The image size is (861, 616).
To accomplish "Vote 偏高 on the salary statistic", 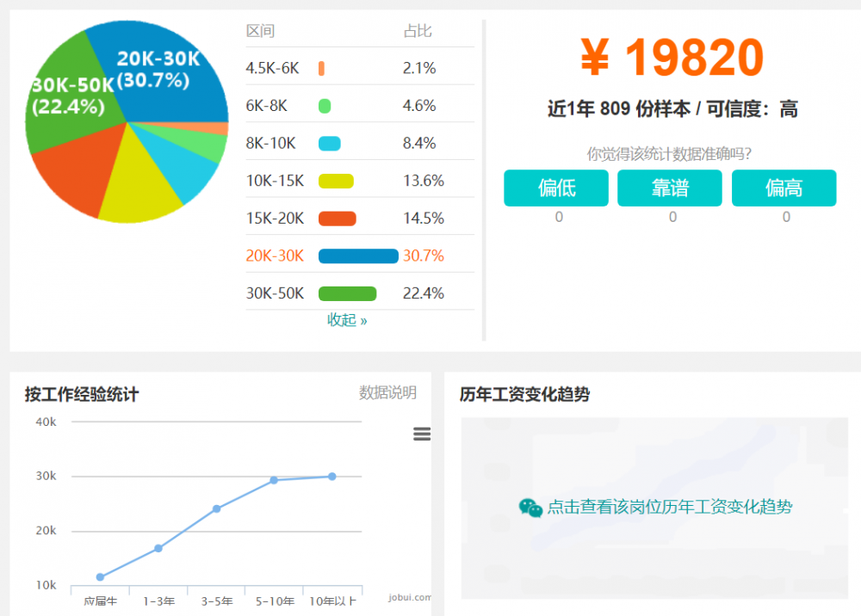I will (784, 188).
